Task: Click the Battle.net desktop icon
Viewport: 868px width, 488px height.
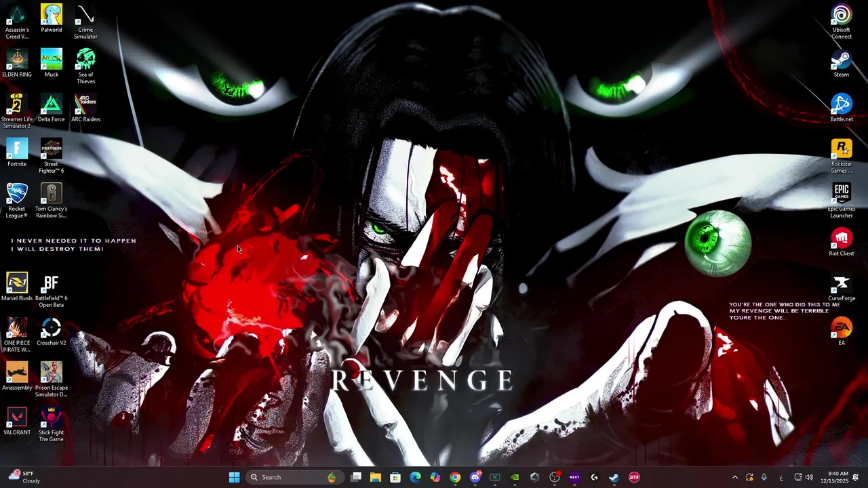Action: point(842,108)
